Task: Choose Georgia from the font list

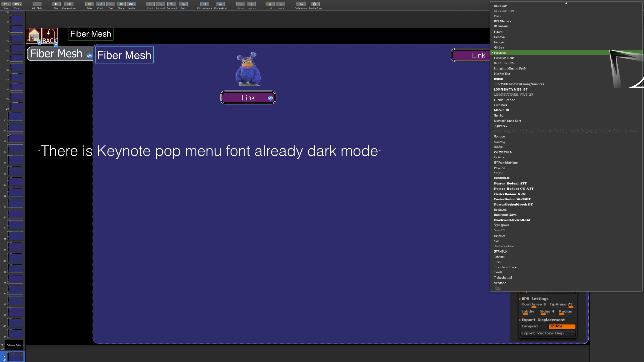Action: point(566,42)
